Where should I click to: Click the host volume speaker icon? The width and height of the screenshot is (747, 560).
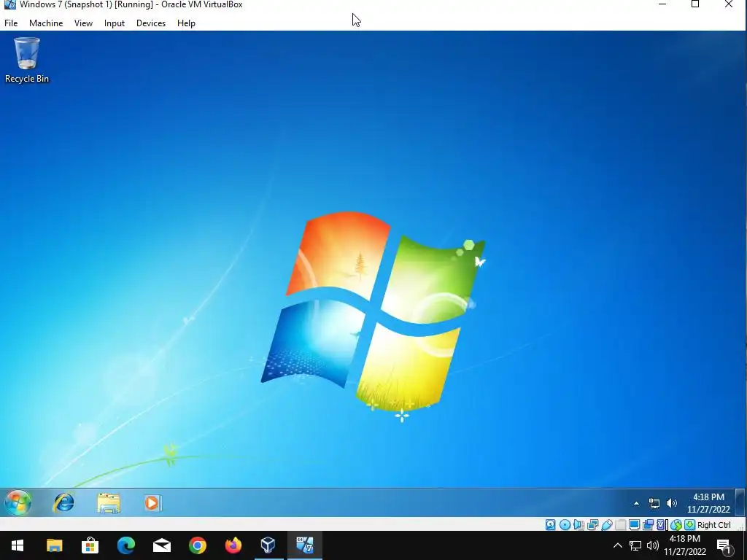(x=653, y=545)
